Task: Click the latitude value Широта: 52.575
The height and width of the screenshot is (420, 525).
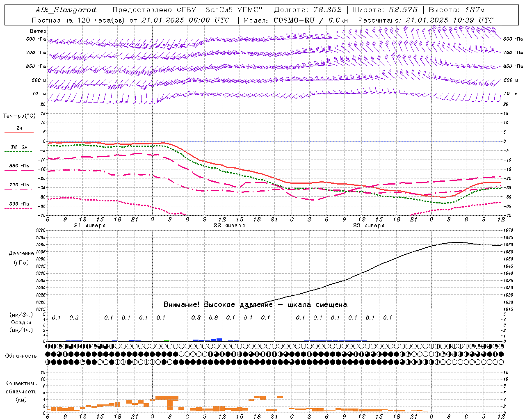Action: (x=385, y=10)
